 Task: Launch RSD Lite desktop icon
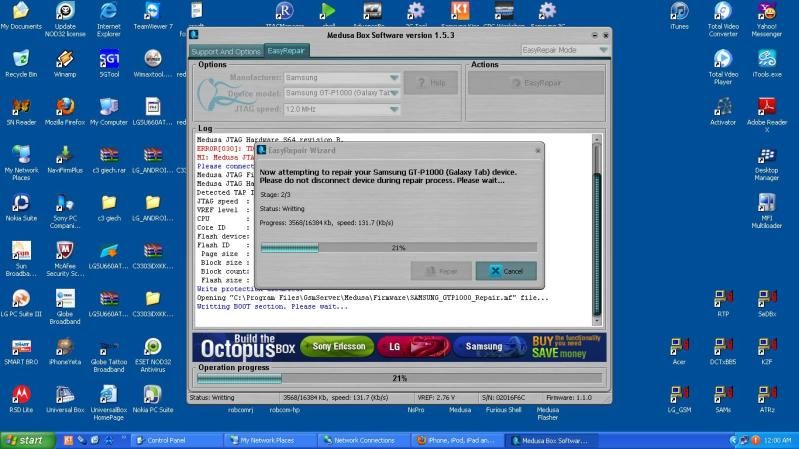[x=21, y=399]
